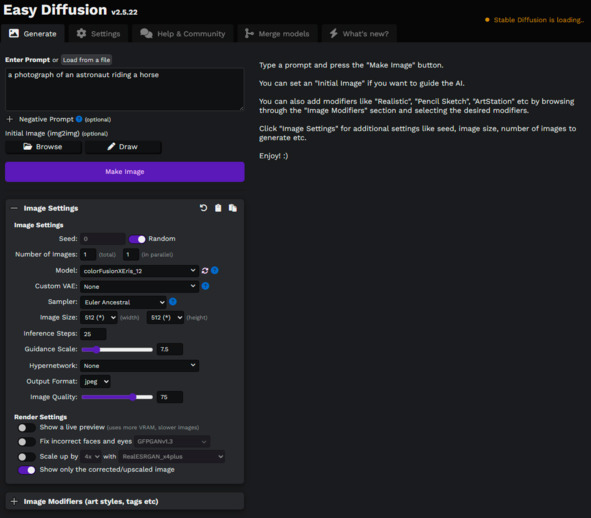
Task: Turn on the Scale up by toggle
Action: (27, 457)
